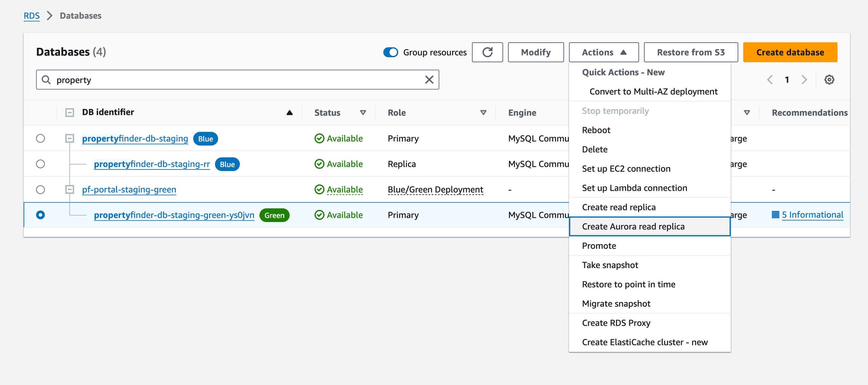Click the Blue badge on propertyfinder-db-staging-rr
The width and height of the screenshot is (868, 385).
pos(227,164)
